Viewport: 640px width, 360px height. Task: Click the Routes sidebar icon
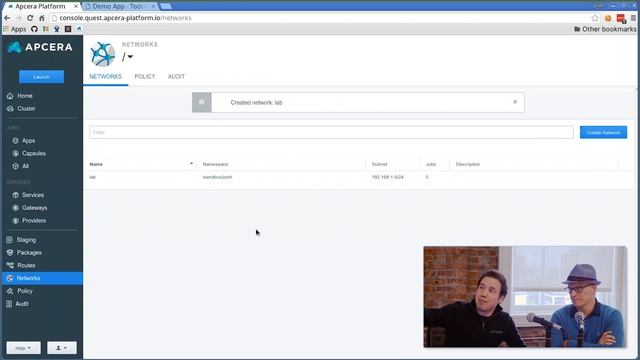click(x=10, y=265)
